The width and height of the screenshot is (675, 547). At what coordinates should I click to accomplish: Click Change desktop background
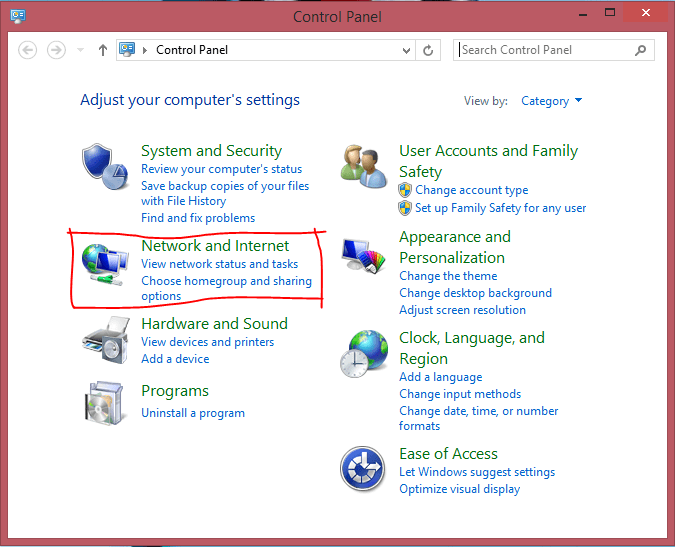pos(475,293)
